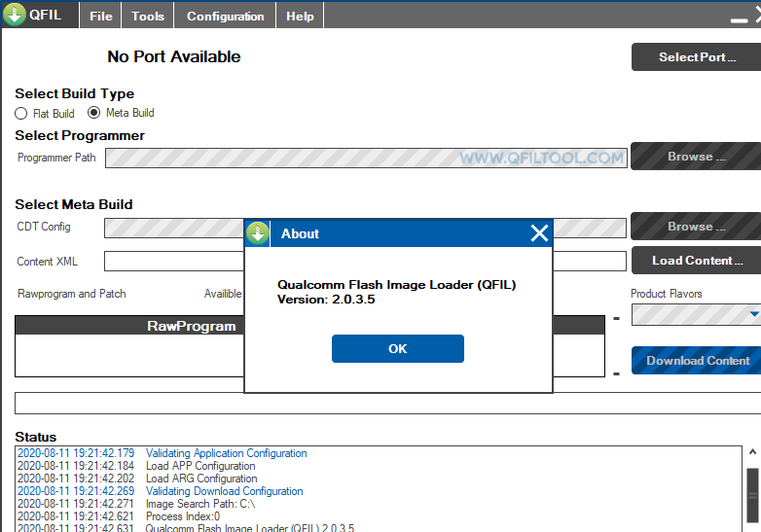The image size is (761, 532).
Task: Open the Configuration menu
Action: (x=225, y=16)
